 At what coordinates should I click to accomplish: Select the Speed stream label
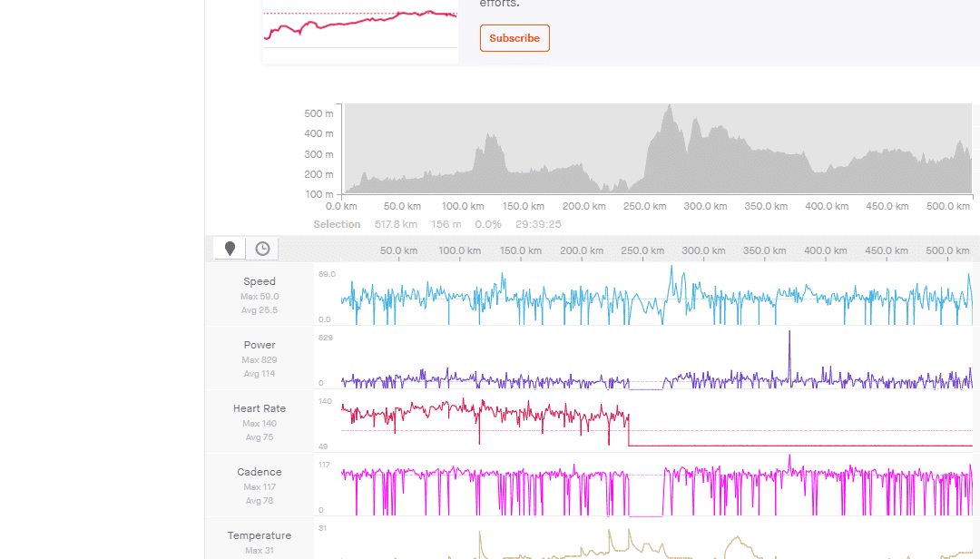coord(259,281)
